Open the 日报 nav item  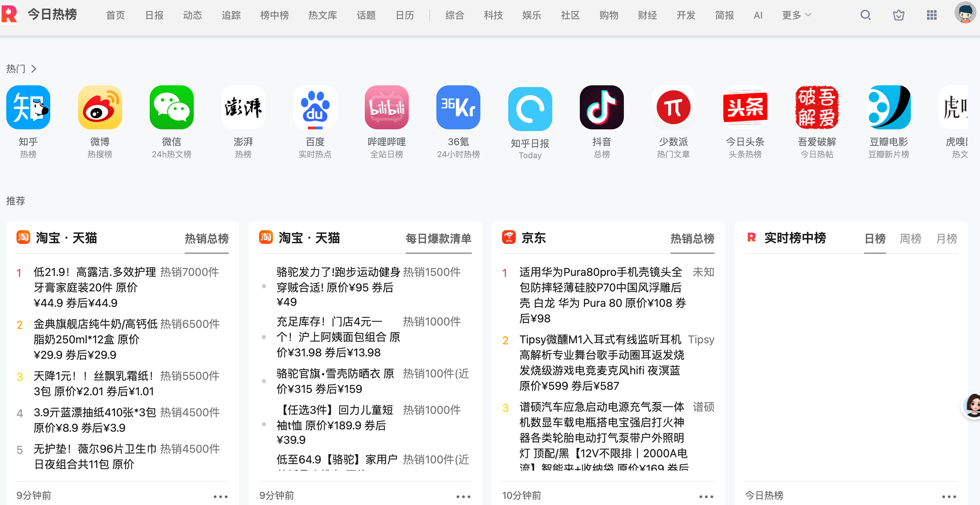154,15
